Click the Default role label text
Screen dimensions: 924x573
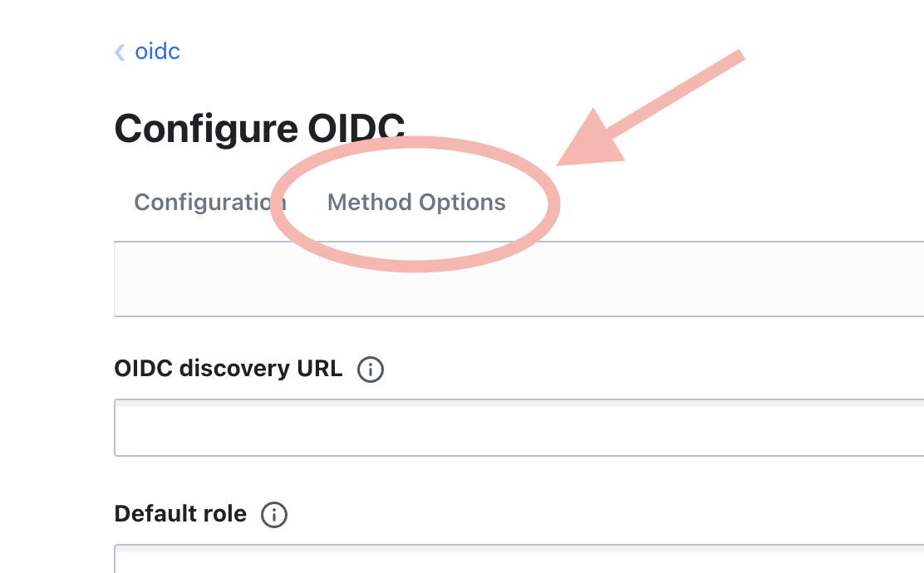point(180,514)
